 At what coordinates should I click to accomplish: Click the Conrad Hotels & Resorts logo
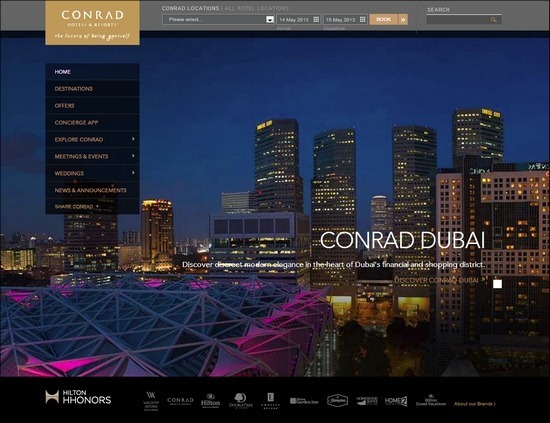click(92, 23)
